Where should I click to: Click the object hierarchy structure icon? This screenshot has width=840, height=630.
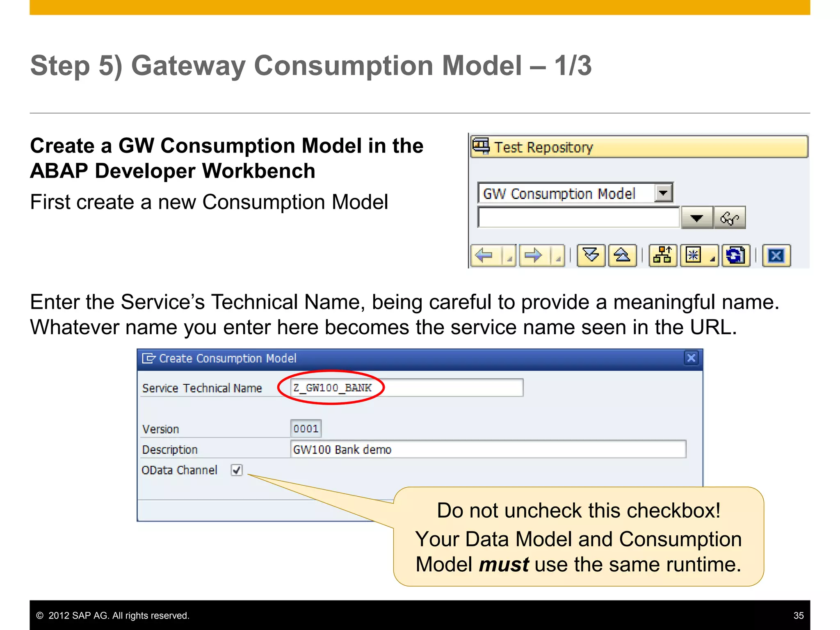663,256
